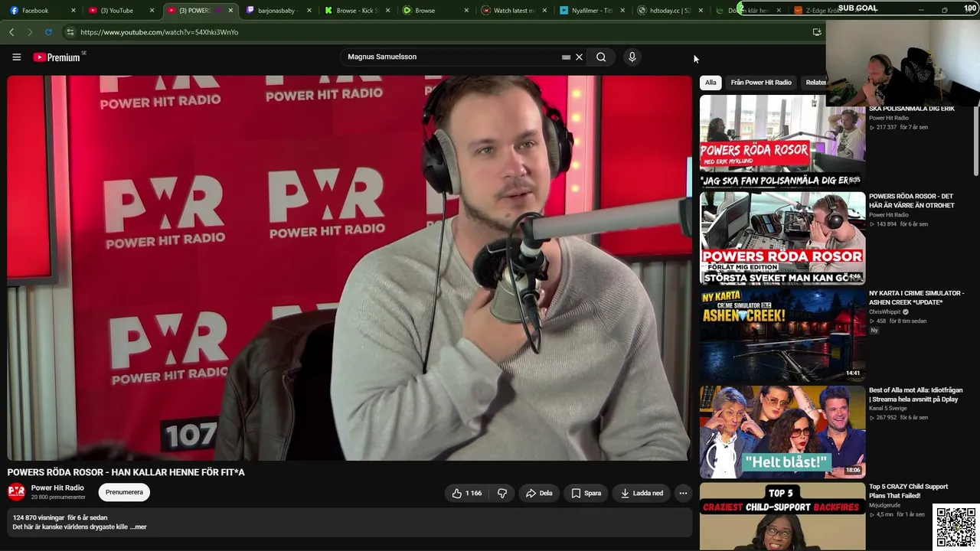This screenshot has width=980, height=551.
Task: Click the main video player
Action: pos(349,268)
